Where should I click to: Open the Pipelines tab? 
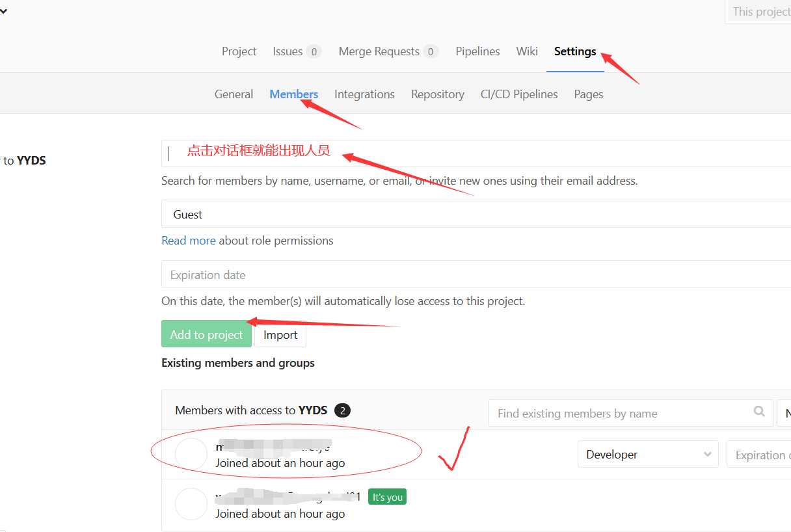477,51
